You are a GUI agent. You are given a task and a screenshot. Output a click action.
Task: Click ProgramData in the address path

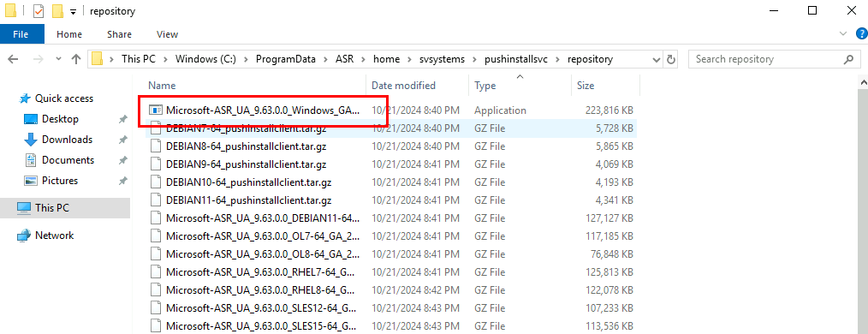[286, 59]
